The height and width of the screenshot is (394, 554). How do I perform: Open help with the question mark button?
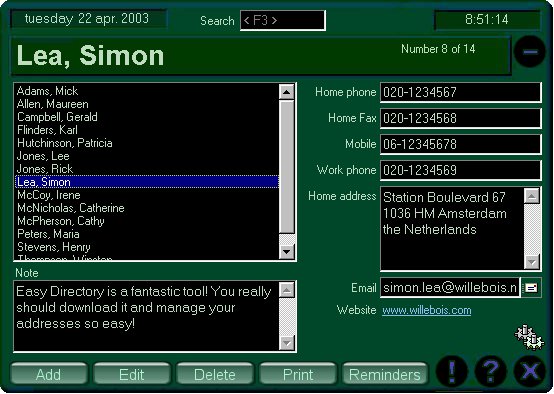click(491, 371)
